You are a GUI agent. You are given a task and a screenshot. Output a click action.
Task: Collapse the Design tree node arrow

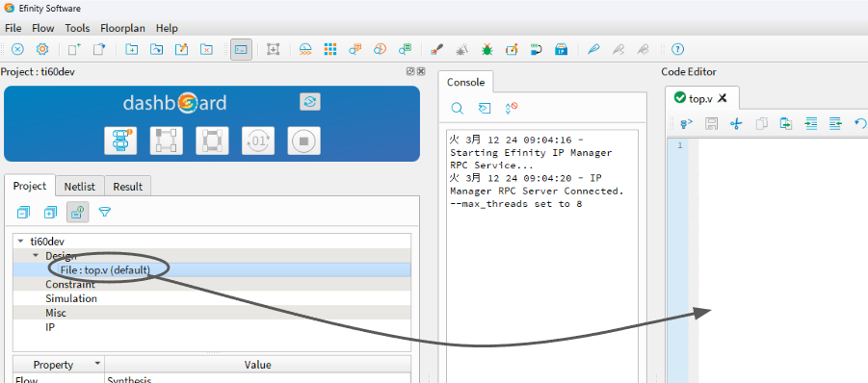(x=36, y=255)
